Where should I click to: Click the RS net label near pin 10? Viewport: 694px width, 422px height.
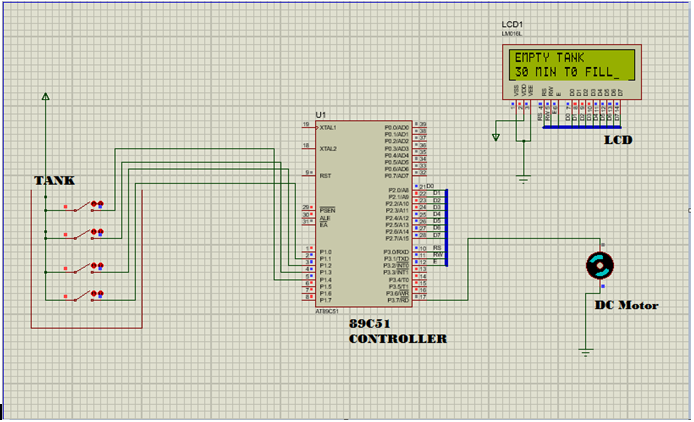437,248
